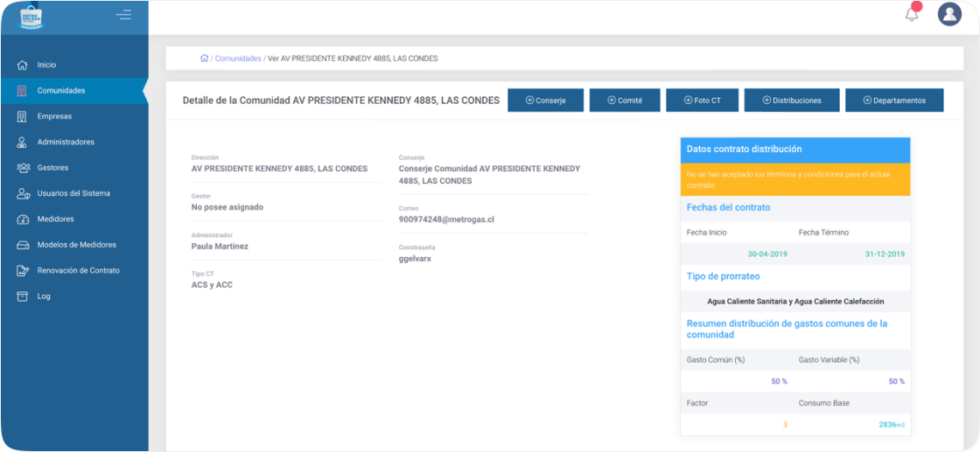This screenshot has height=452, width=980.
Task: Open user profile avatar menu
Action: [x=949, y=14]
